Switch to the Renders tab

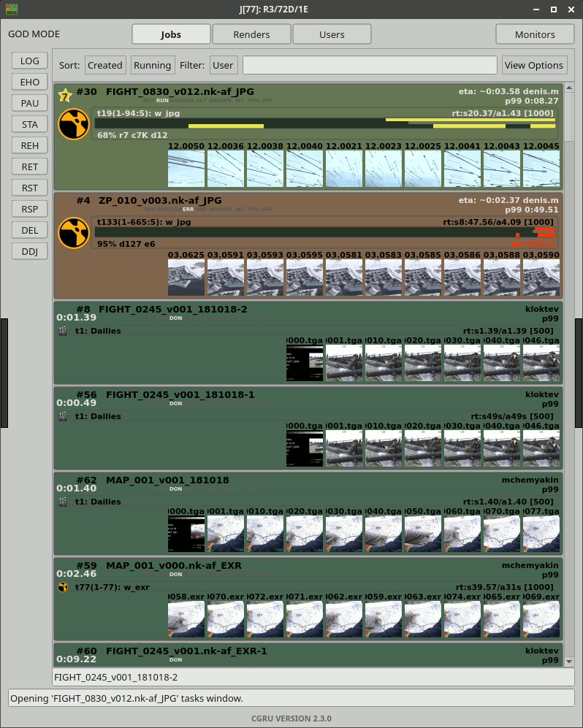251,34
